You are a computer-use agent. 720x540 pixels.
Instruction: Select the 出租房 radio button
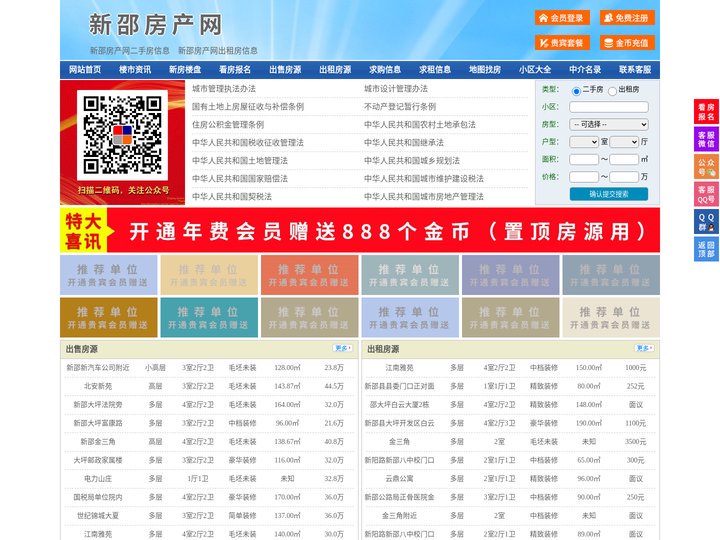(x=612, y=91)
